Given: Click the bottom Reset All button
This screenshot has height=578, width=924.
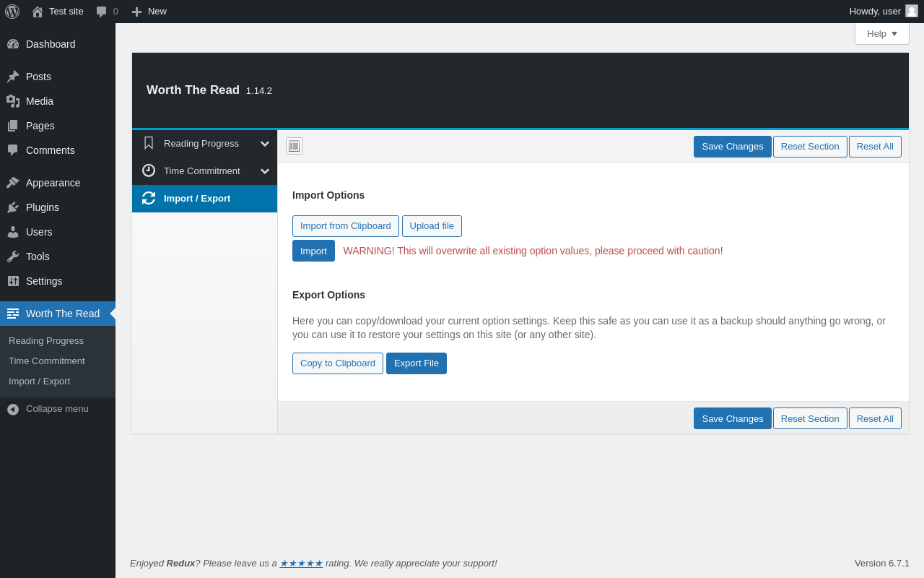Looking at the screenshot, I should click(x=875, y=418).
